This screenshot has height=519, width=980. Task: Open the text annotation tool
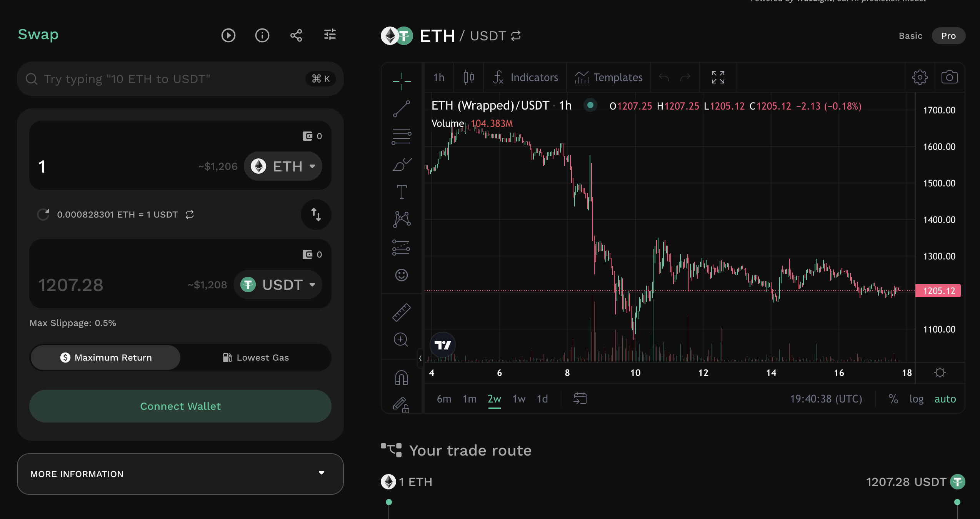[x=402, y=191]
